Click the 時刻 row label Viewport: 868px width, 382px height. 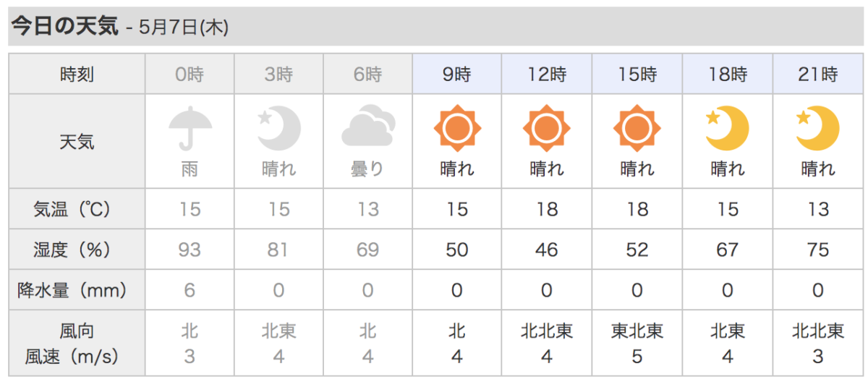(77, 74)
